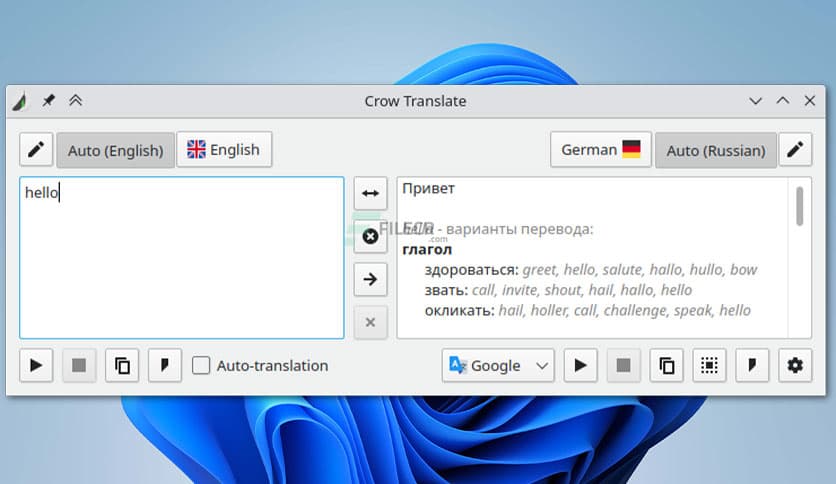Click the bold word глагол
Viewport: 836px width, 484px height.
pos(427,249)
